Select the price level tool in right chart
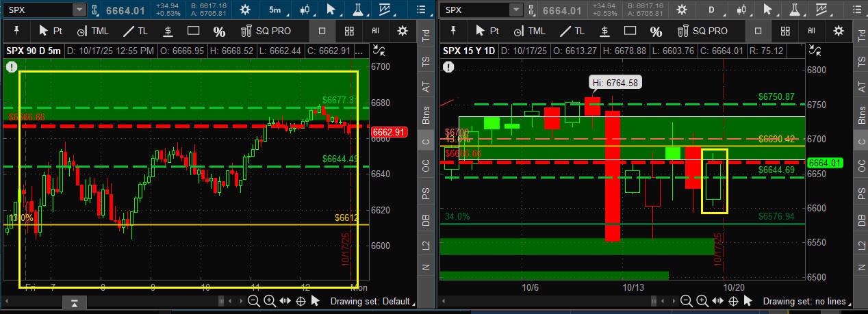868x314 pixels. click(x=604, y=31)
